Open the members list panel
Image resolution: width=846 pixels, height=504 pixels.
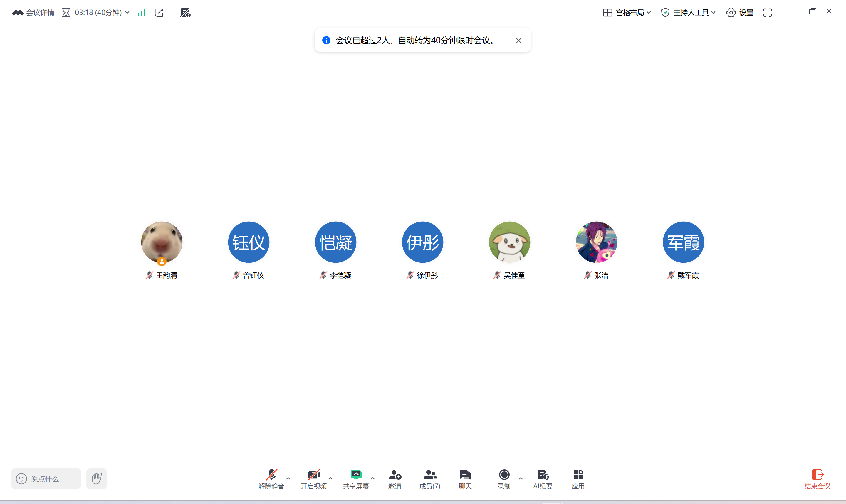point(429,478)
